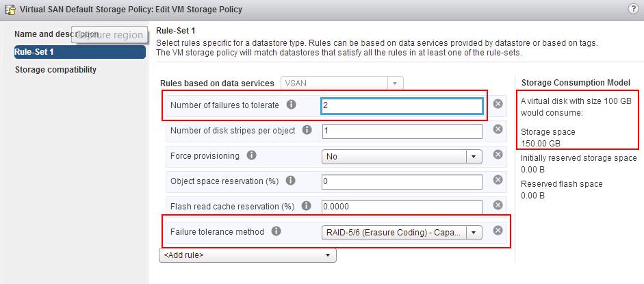
Task: Remove the Force provisioning rule
Action: [498, 155]
